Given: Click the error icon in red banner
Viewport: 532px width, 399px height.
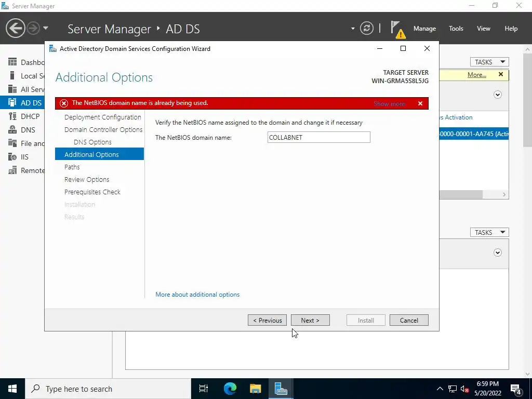Looking at the screenshot, I should coord(64,103).
